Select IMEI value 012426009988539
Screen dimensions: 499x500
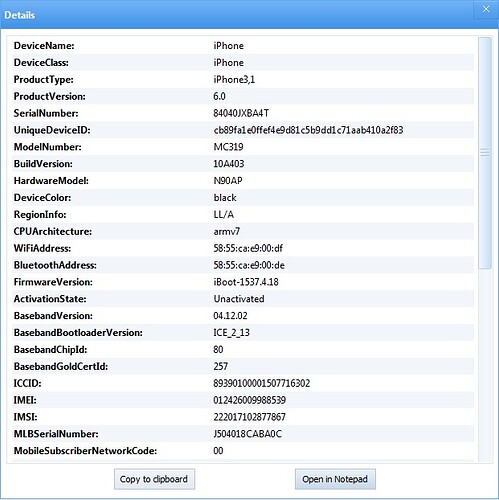coord(250,400)
